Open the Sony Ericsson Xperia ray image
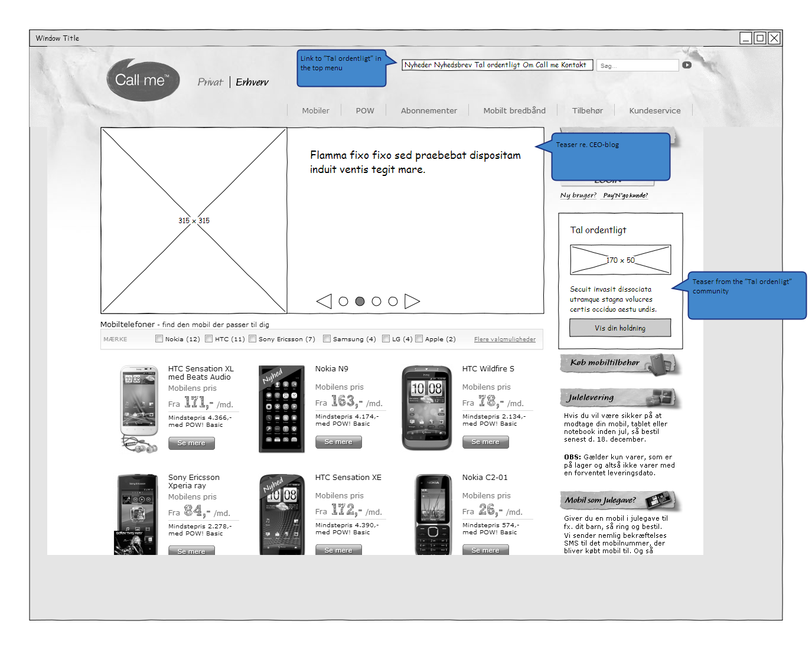 click(x=136, y=514)
